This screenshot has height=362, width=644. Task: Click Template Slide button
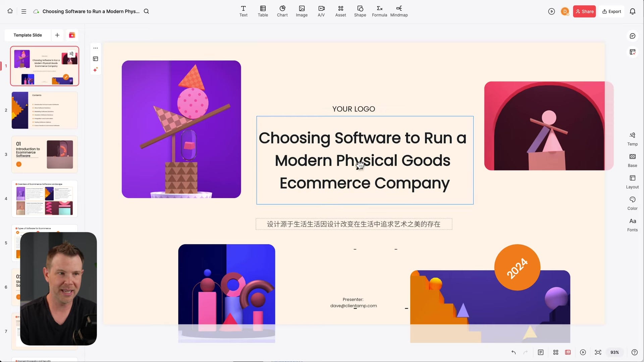coord(28,35)
